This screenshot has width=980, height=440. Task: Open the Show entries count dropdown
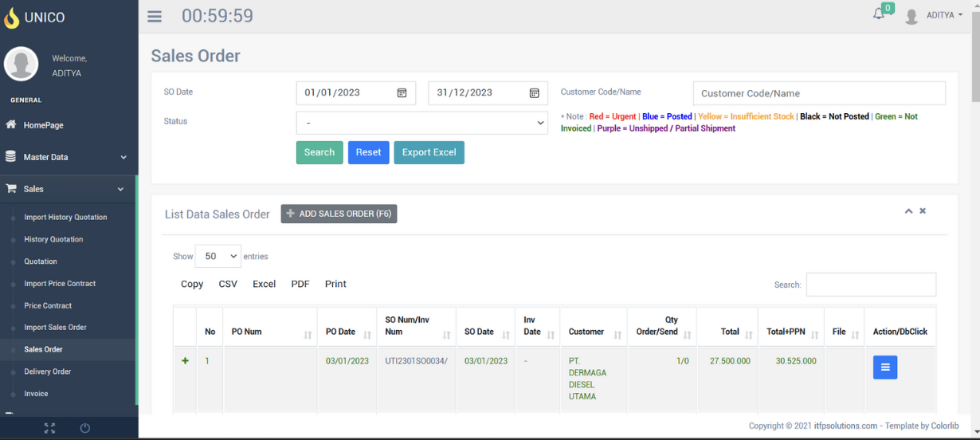(x=218, y=257)
